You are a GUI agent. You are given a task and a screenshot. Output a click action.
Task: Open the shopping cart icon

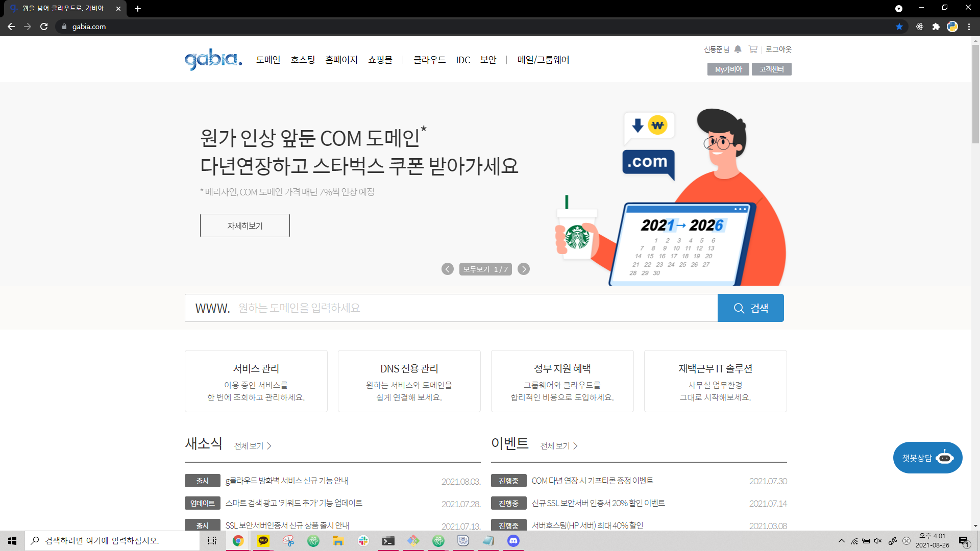[753, 49]
